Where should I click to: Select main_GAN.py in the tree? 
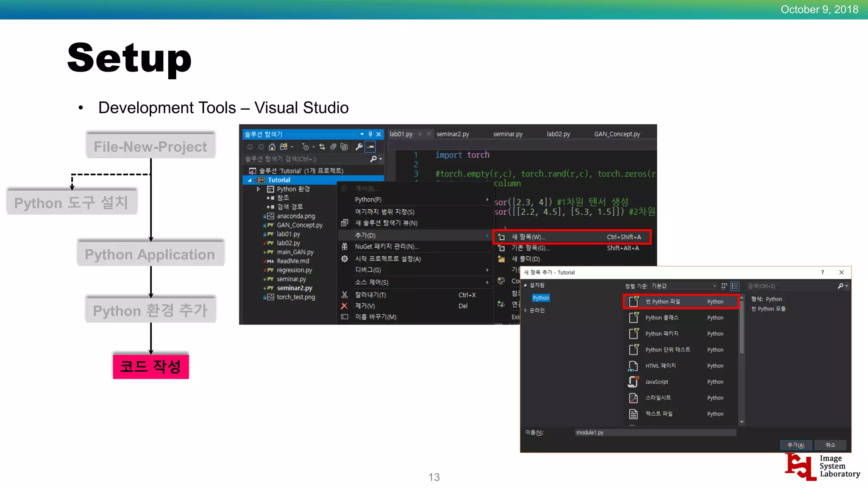295,252
